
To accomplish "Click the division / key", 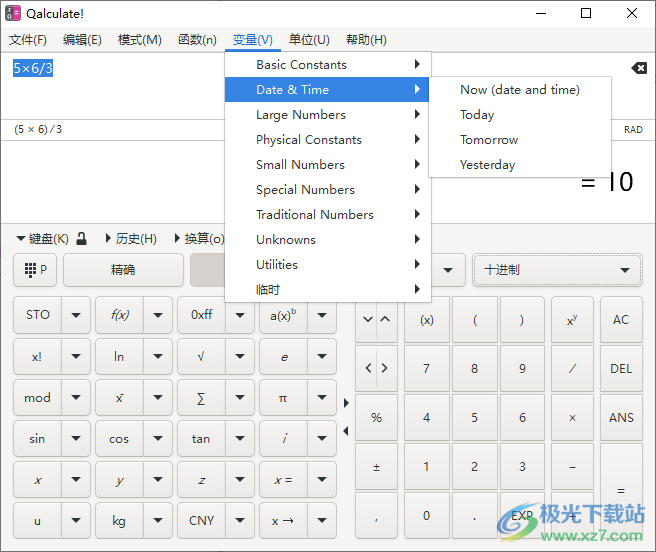I will pos(572,368).
